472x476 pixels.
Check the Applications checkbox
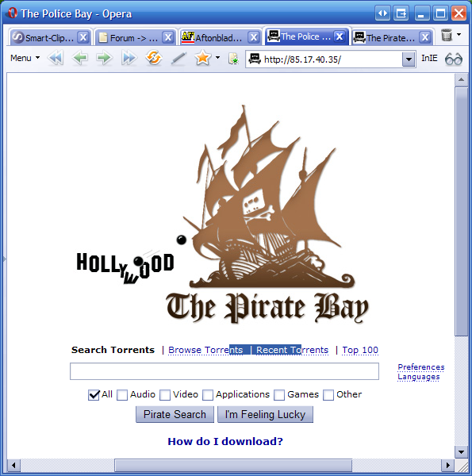pos(208,395)
